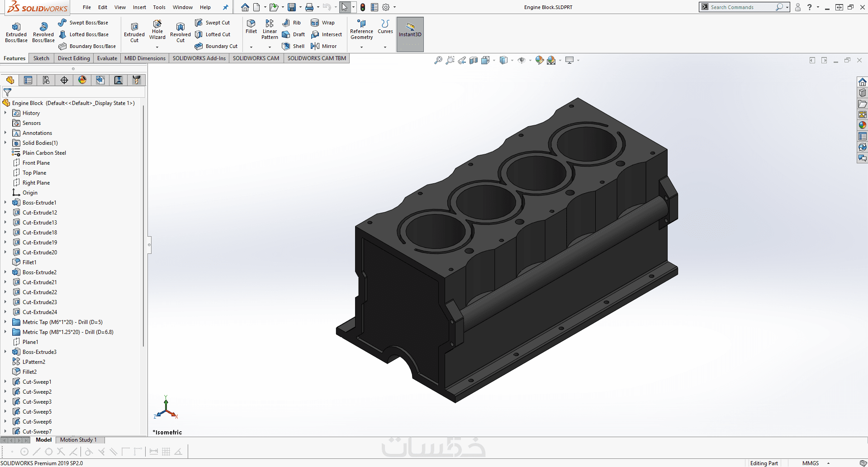This screenshot has height=467, width=868.
Task: Select the Fillet2 feature
Action: pos(29,372)
